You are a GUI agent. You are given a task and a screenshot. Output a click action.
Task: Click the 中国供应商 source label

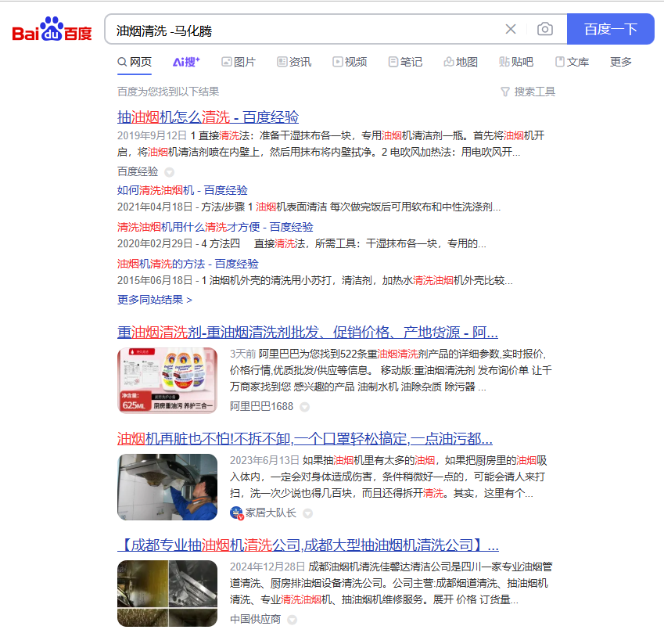click(255, 619)
